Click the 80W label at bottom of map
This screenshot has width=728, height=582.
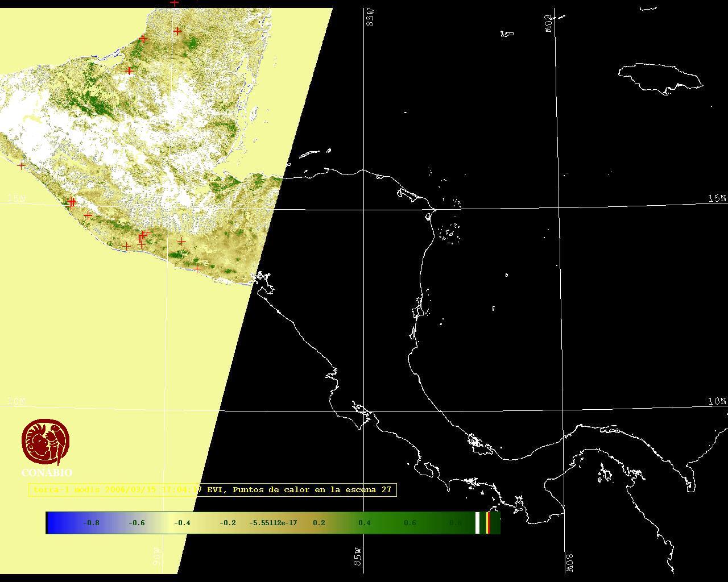coord(569,562)
